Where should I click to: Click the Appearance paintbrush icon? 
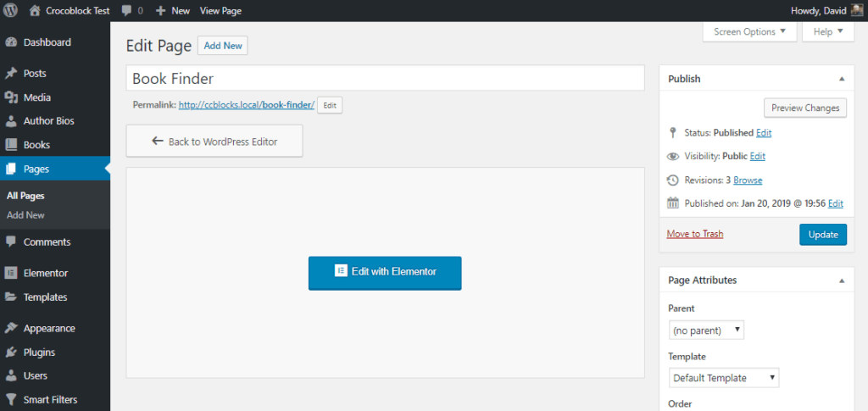point(11,328)
